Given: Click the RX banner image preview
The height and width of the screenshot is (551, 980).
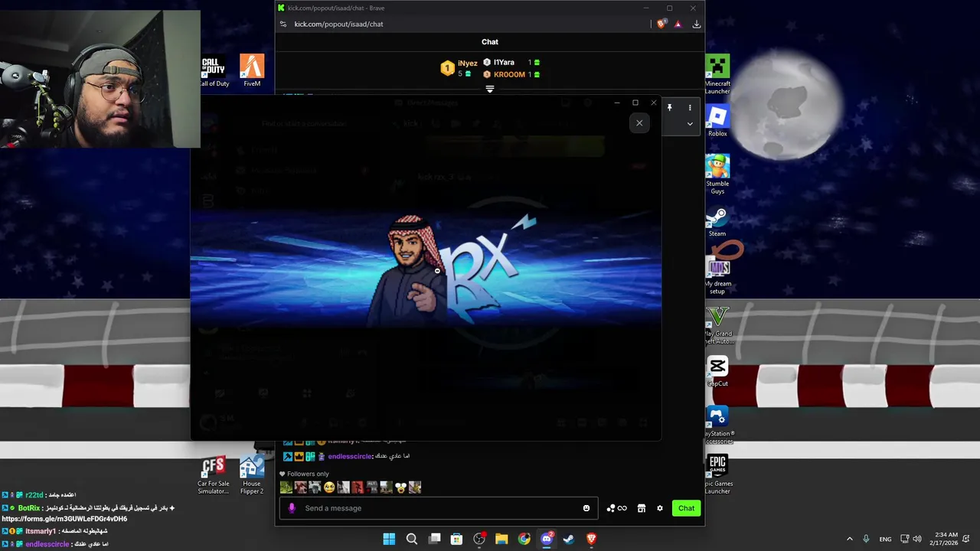Looking at the screenshot, I should click(426, 269).
